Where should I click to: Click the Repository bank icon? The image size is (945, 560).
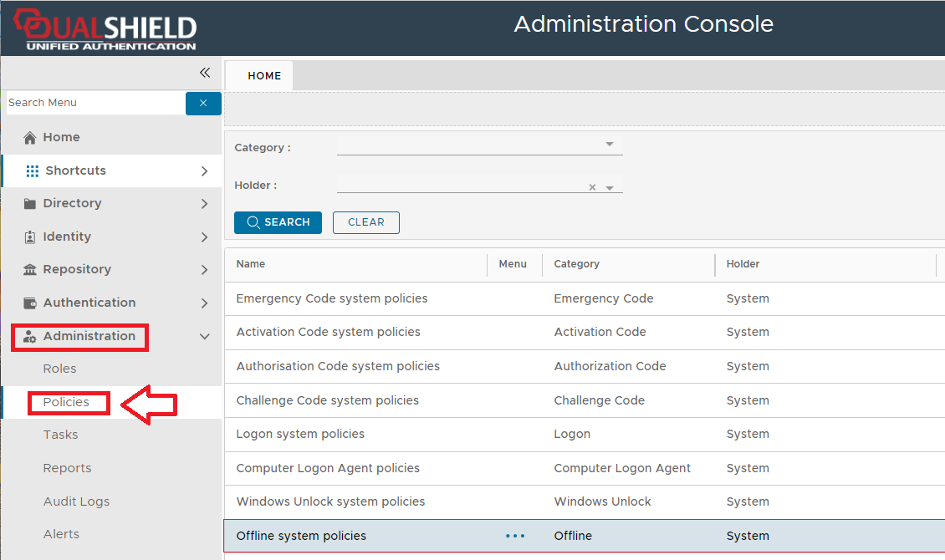coord(30,269)
